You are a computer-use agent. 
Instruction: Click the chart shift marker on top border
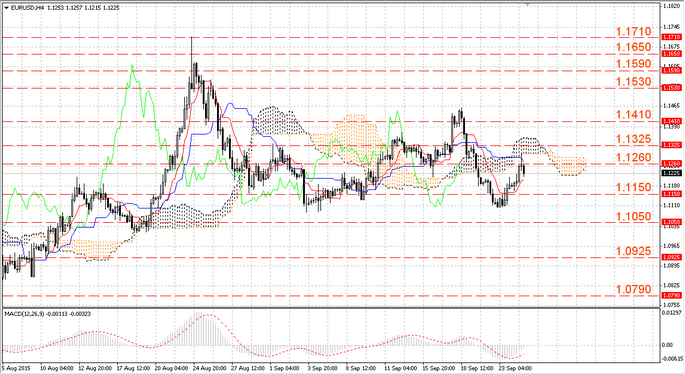coord(528,4)
